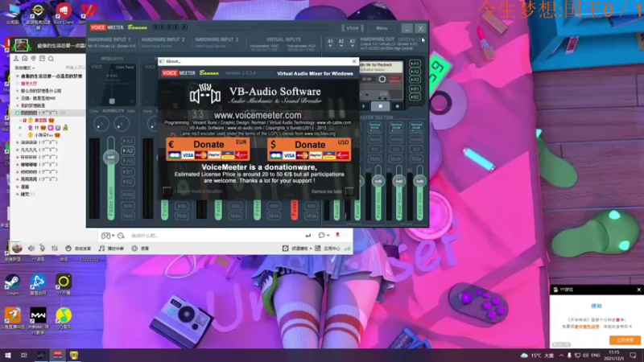Screen dimensions: 644x362
Task: Show hidden system tray icons chevron
Action: (x=561, y=355)
